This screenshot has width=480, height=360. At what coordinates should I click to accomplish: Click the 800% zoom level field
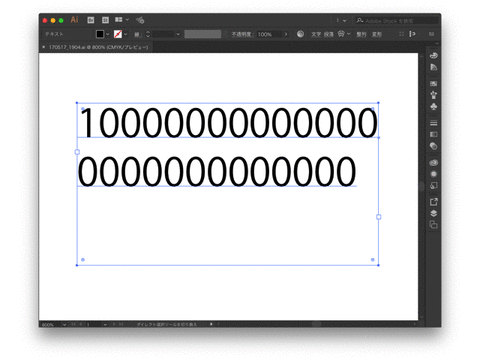[51, 324]
